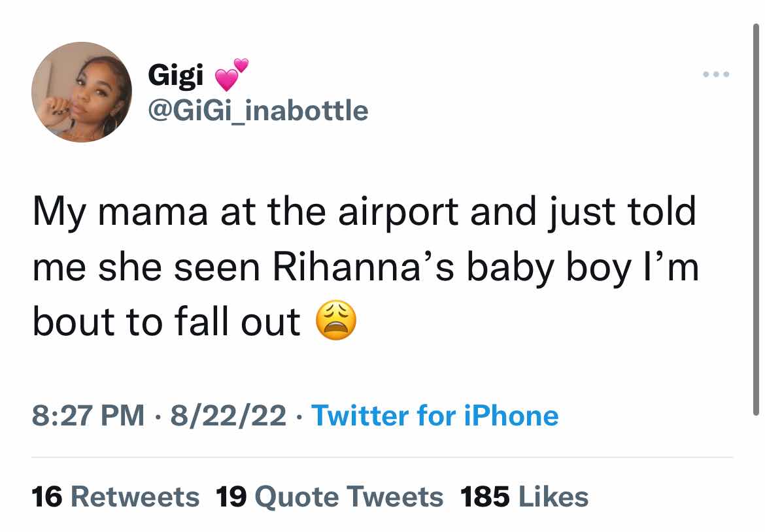This screenshot has height=532, width=765.
Task: Click the pink hearts emoji beside Gigi
Action: click(x=233, y=76)
